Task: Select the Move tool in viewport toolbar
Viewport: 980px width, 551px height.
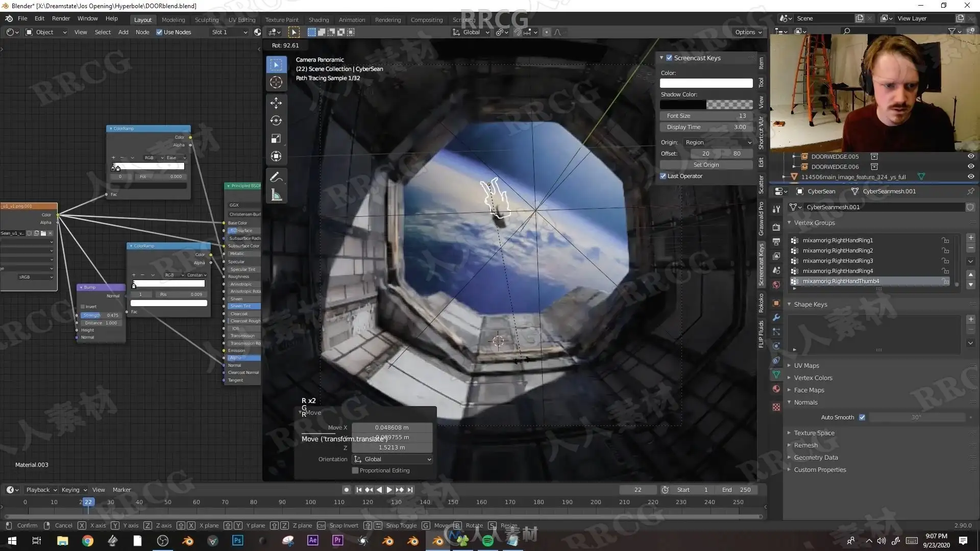Action: 276,103
